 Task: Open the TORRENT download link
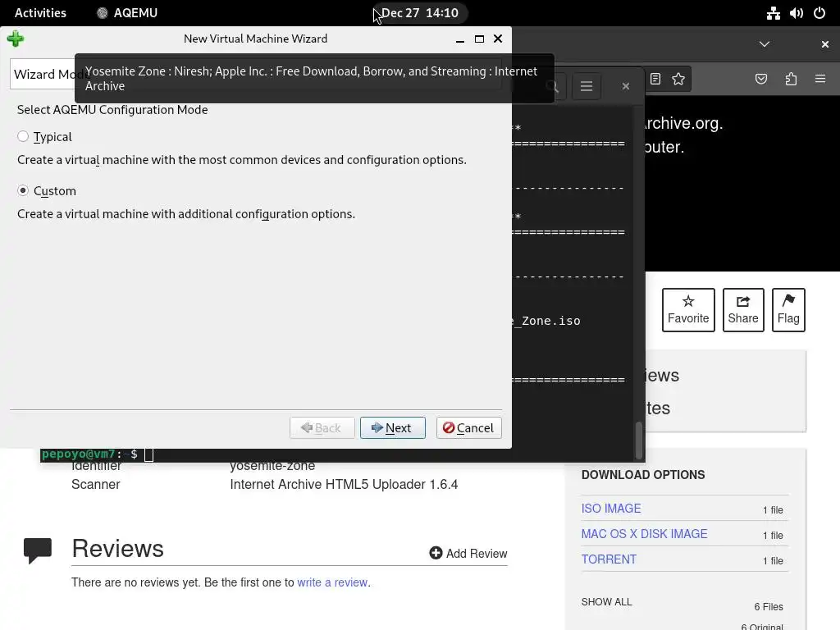(609, 559)
